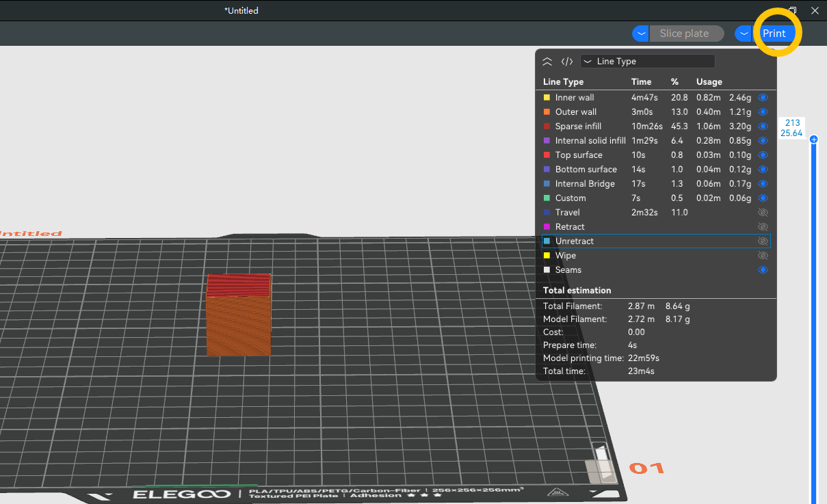Screen dimensions: 827x504
Task: Expand the Slice plate options arrow
Action: [641, 34]
